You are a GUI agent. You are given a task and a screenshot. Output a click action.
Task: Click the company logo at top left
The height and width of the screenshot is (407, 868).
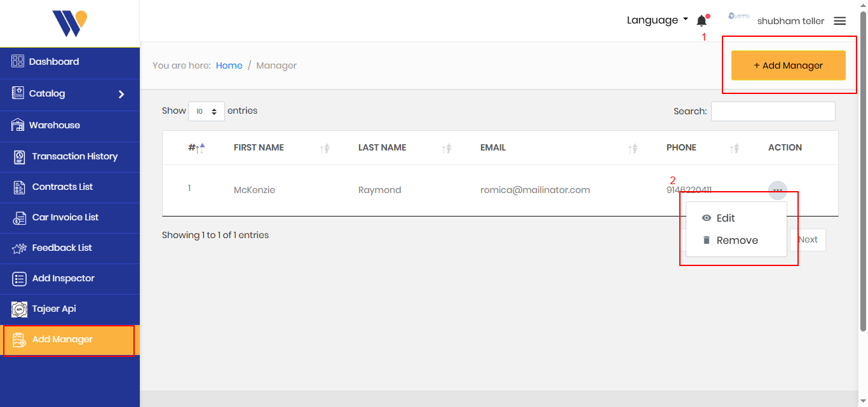tap(70, 23)
